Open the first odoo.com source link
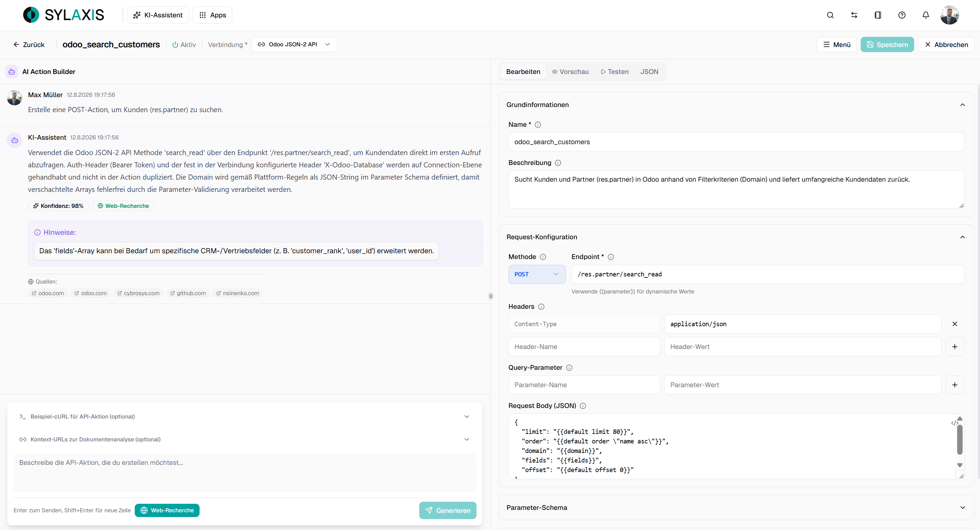 point(47,293)
